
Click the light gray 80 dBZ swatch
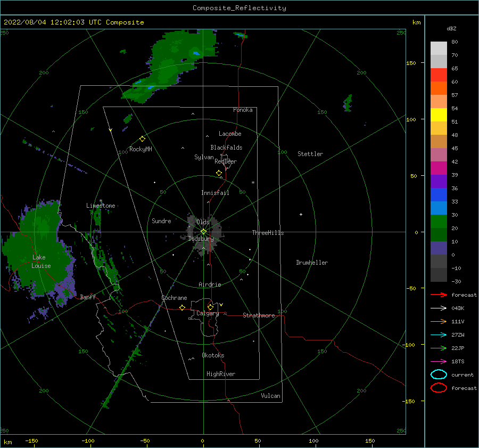click(x=439, y=48)
